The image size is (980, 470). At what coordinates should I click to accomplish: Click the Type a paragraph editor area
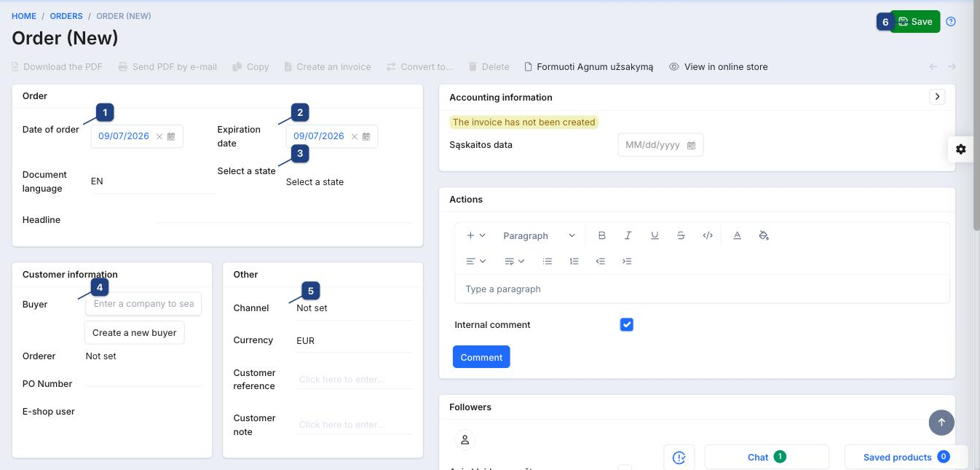coord(702,289)
